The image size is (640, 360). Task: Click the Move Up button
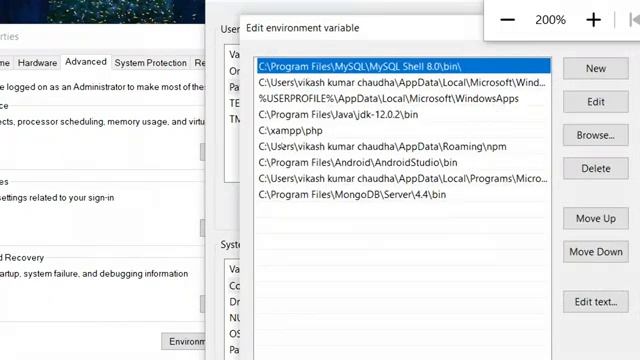tap(596, 219)
